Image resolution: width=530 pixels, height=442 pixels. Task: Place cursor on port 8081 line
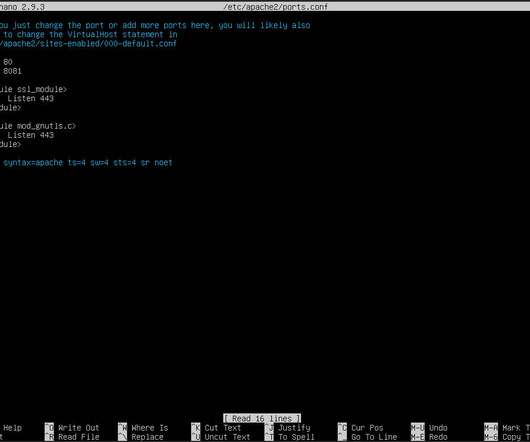(11, 71)
